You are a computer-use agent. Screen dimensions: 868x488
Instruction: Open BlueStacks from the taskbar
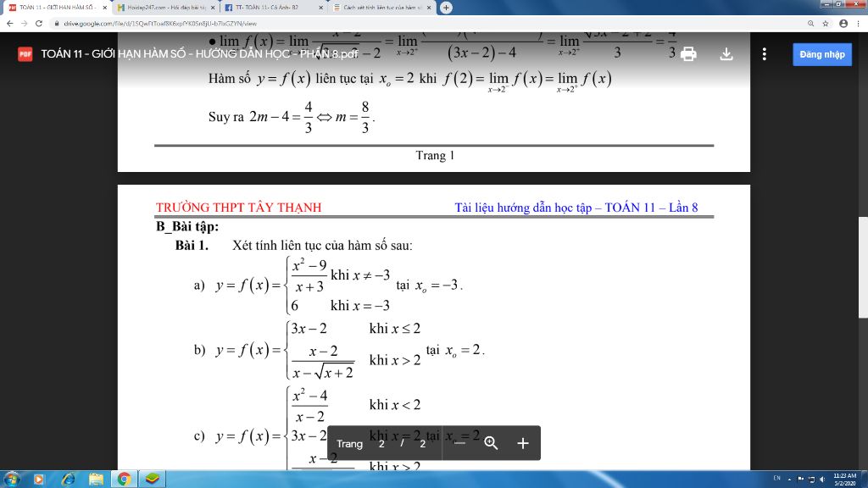[x=153, y=480]
